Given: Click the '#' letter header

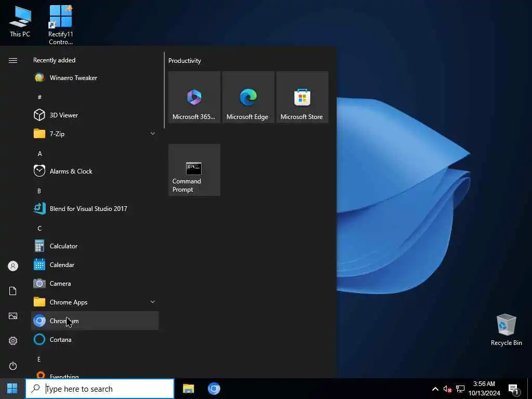Looking at the screenshot, I should [39, 97].
